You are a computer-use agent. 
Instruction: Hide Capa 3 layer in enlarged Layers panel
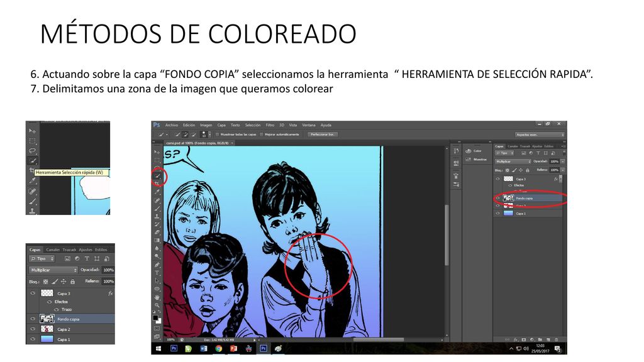(33, 293)
